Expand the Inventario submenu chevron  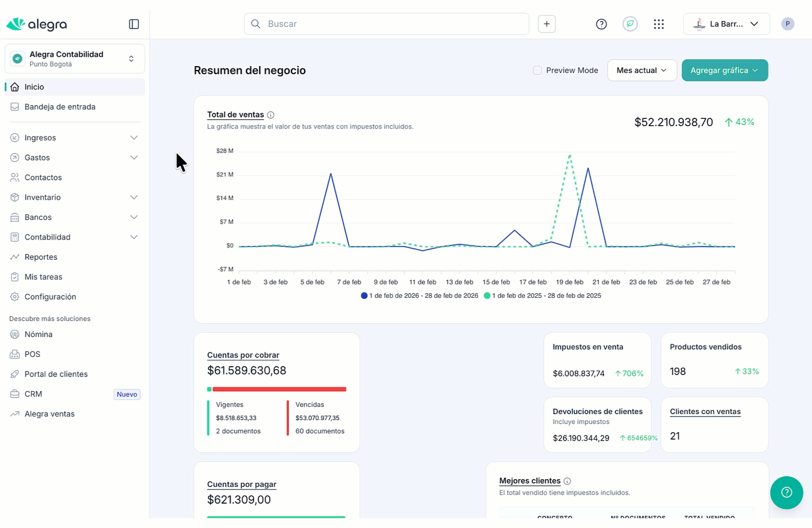click(134, 198)
